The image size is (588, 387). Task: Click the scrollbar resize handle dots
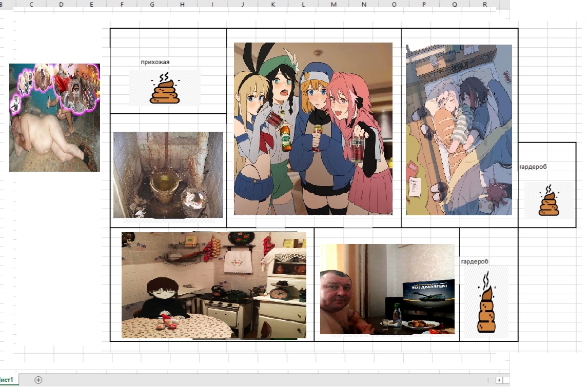coord(487,380)
